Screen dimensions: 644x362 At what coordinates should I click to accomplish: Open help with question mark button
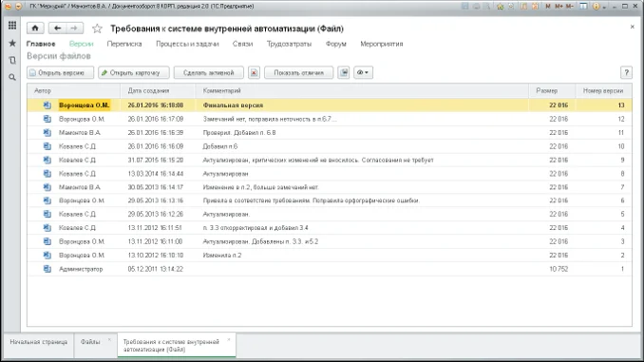(x=626, y=73)
